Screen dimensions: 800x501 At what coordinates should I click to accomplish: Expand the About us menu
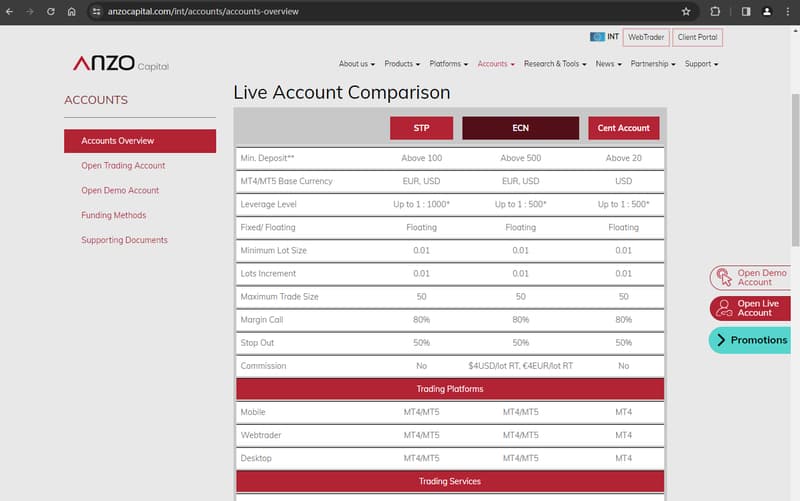(x=357, y=64)
